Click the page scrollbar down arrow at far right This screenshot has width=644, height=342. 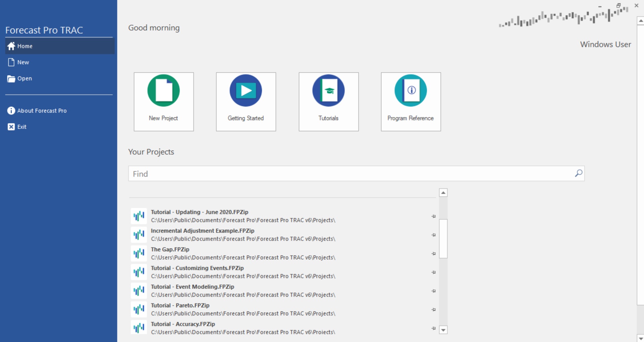click(640, 338)
